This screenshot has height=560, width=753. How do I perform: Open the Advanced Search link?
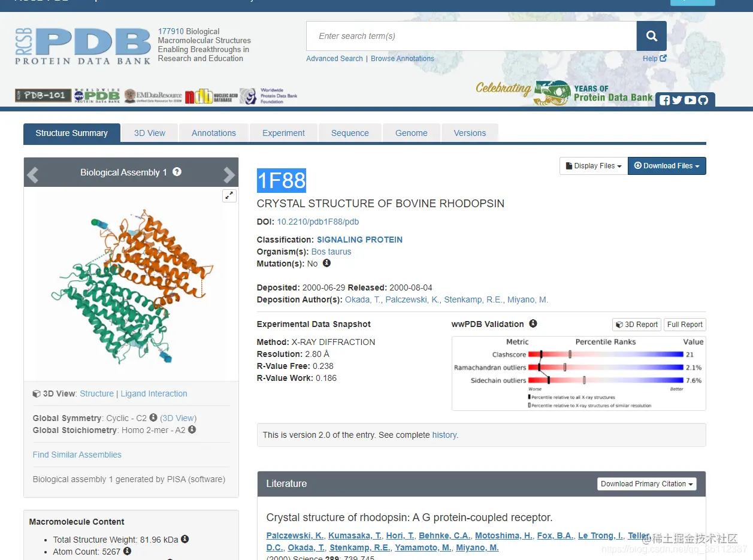click(334, 59)
